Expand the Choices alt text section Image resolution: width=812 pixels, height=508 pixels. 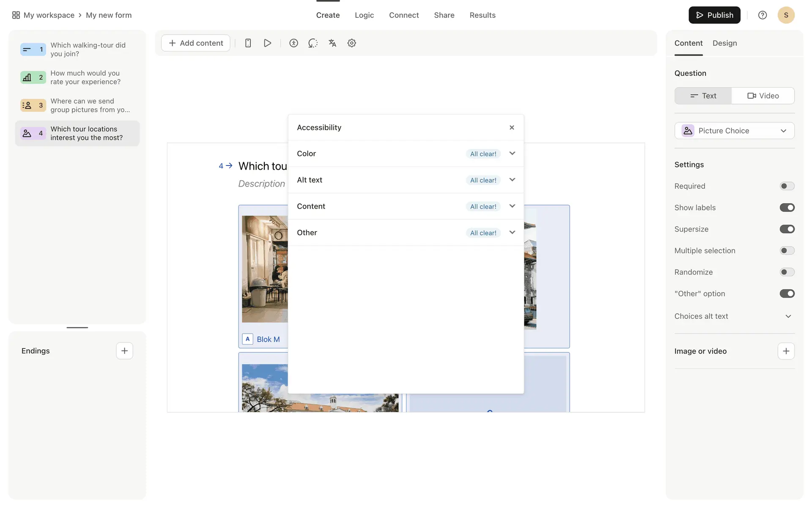[x=788, y=316]
